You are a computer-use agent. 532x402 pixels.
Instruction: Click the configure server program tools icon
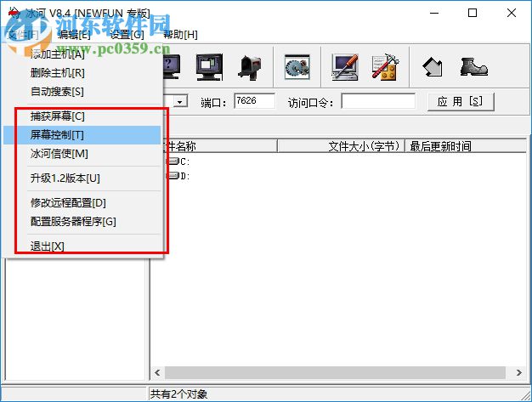[385, 67]
